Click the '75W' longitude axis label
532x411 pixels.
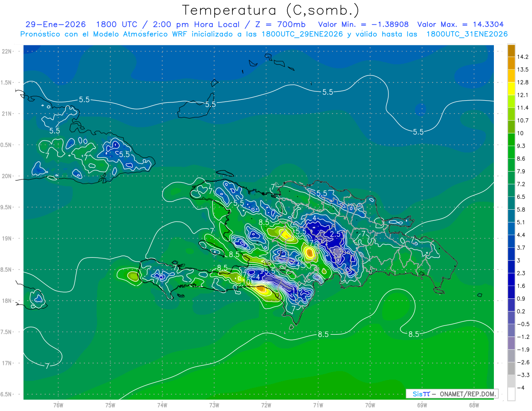(110, 405)
